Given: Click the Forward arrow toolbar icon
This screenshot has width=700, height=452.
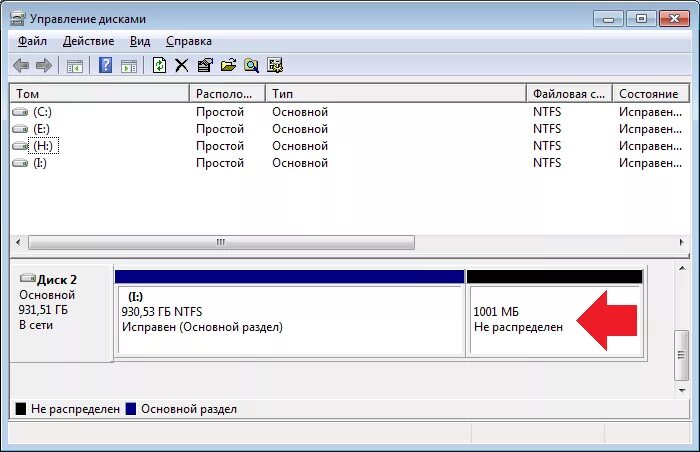Looking at the screenshot, I should point(43,66).
